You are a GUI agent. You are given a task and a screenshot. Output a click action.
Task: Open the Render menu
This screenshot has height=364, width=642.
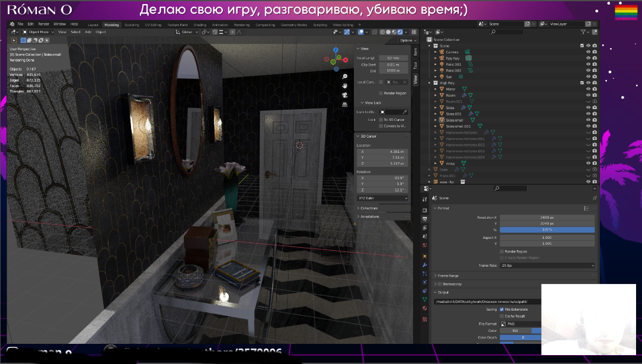click(44, 24)
